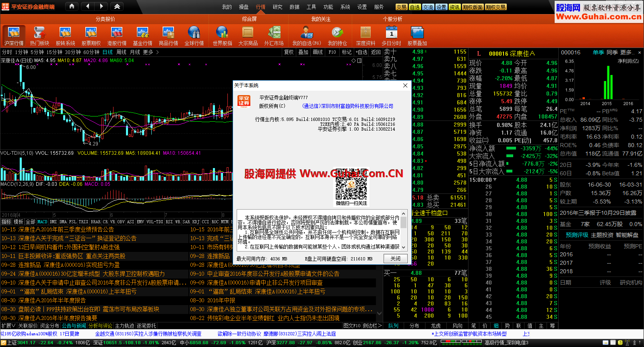Switch chart to 60分钟 period

91,52
